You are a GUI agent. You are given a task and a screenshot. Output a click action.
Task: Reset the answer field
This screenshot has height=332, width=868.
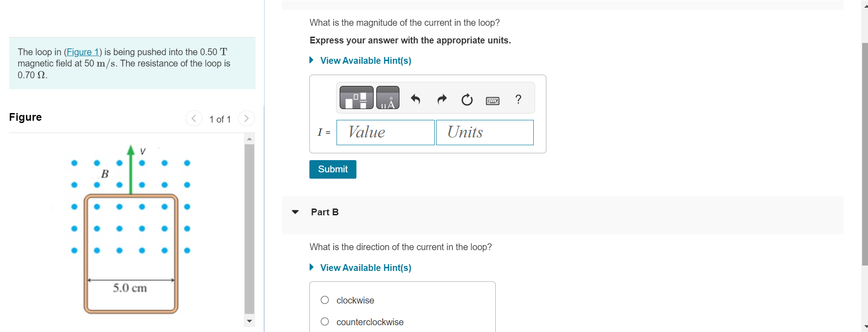[x=467, y=100]
